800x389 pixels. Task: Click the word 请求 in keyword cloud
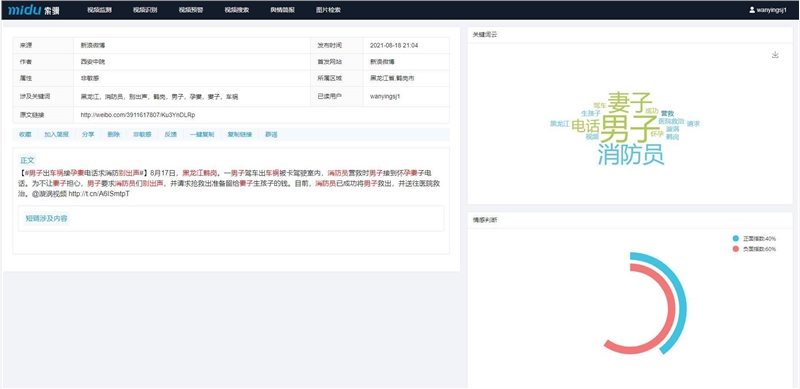(x=693, y=124)
